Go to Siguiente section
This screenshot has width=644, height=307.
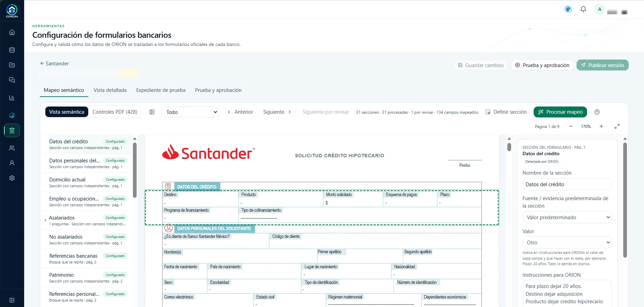(x=277, y=112)
